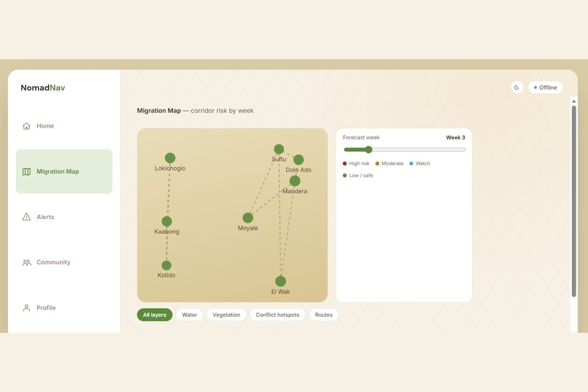Image resolution: width=588 pixels, height=392 pixels.
Task: Toggle dark mode with the moon icon
Action: [517, 88]
